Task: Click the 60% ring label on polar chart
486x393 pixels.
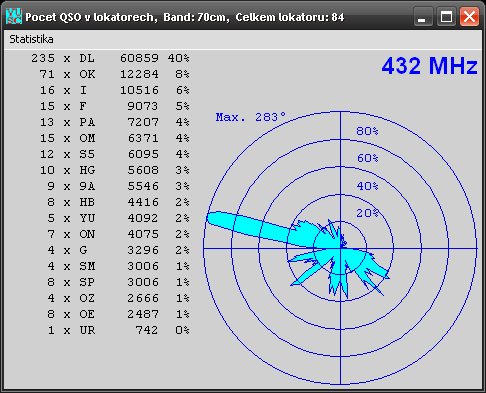Action: point(367,158)
